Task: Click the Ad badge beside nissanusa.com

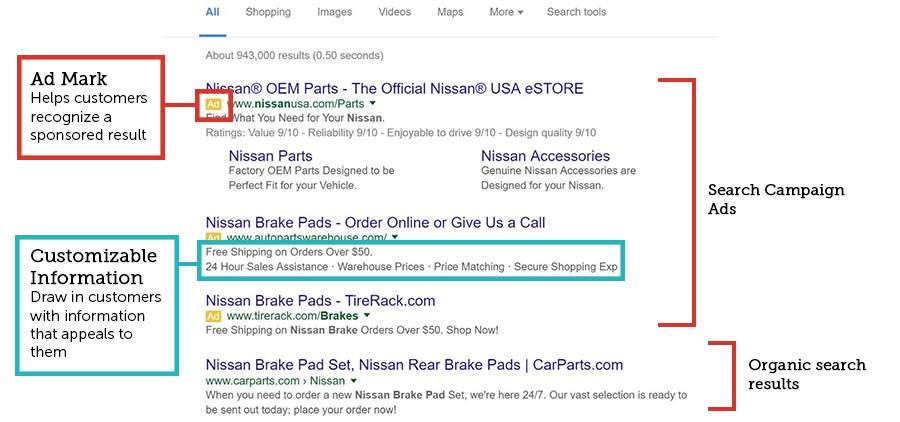Action: (213, 104)
